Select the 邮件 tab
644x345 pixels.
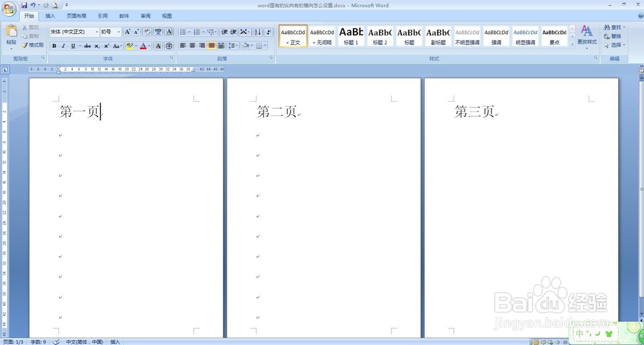pos(124,16)
